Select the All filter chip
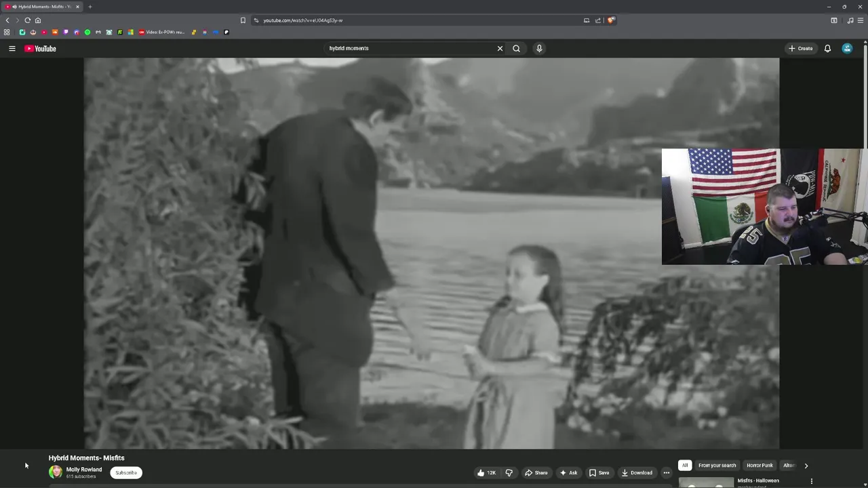 coord(685,465)
